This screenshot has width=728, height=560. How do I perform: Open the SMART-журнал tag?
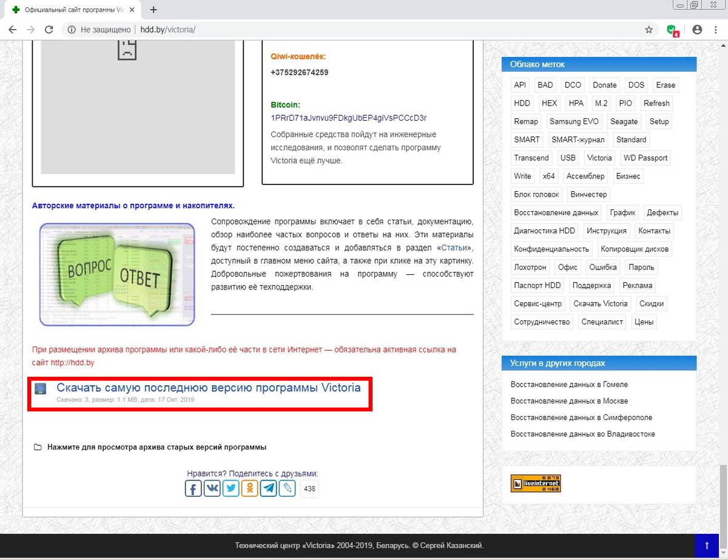point(578,140)
